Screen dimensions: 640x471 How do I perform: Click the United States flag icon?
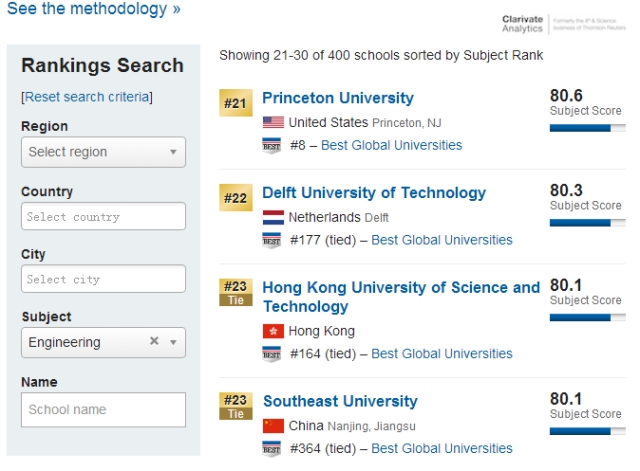[273, 122]
